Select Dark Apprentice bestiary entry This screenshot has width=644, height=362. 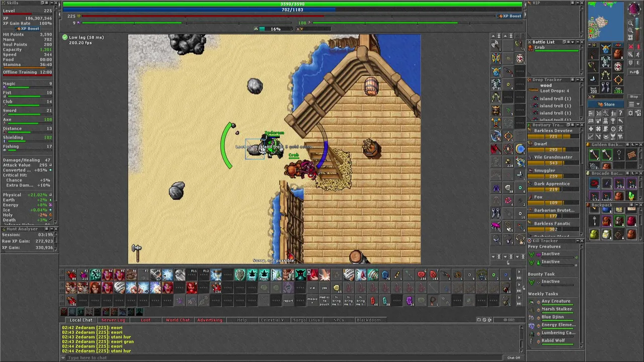pos(553,187)
